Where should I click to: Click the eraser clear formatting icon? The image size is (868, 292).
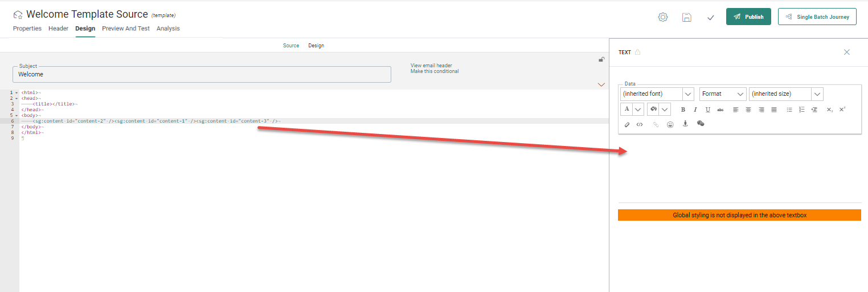(627, 124)
